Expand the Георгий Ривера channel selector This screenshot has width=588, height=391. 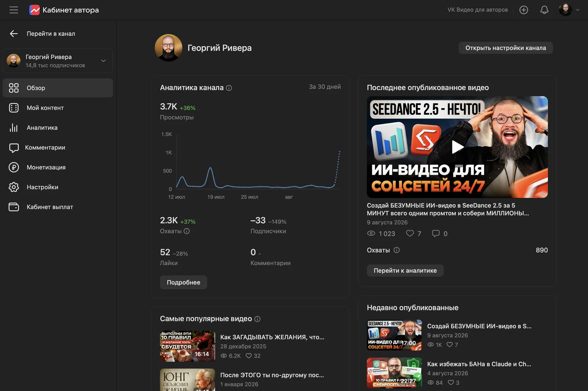click(58, 61)
